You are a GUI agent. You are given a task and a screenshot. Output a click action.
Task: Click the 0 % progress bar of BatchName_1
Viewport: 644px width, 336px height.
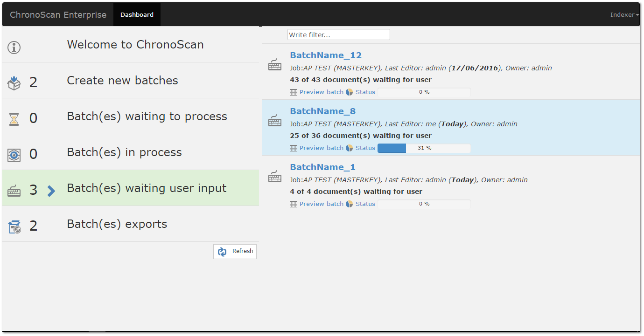(x=424, y=204)
